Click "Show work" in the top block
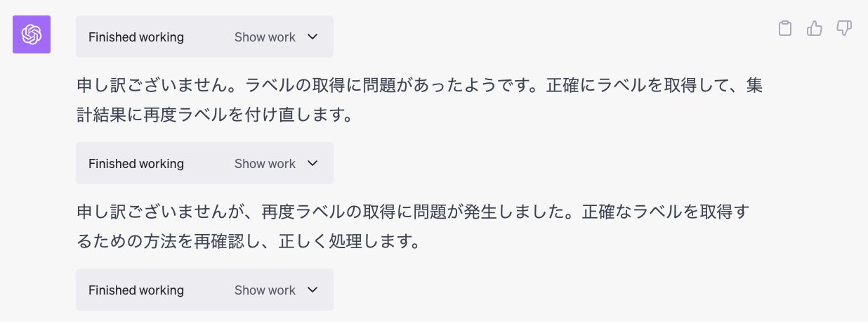The width and height of the screenshot is (868, 322). (265, 37)
